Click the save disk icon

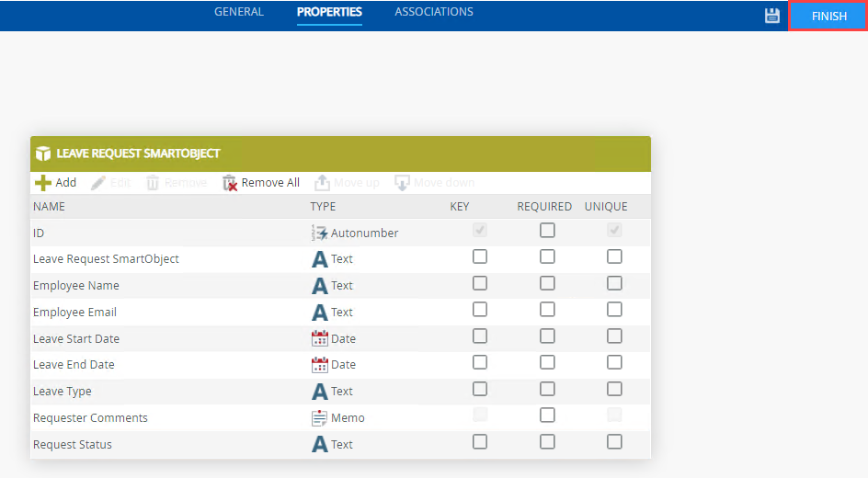tap(772, 16)
